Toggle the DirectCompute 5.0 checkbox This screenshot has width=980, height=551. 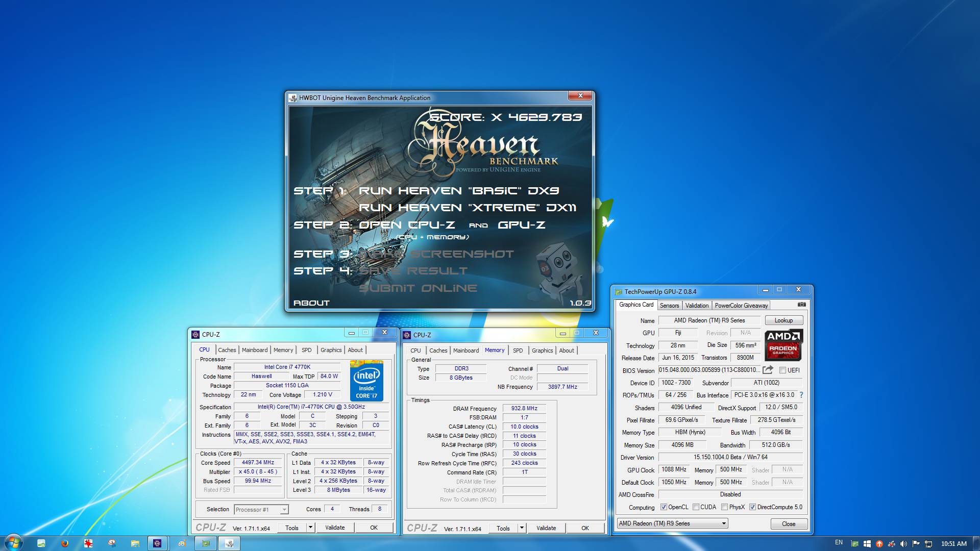[x=752, y=507]
